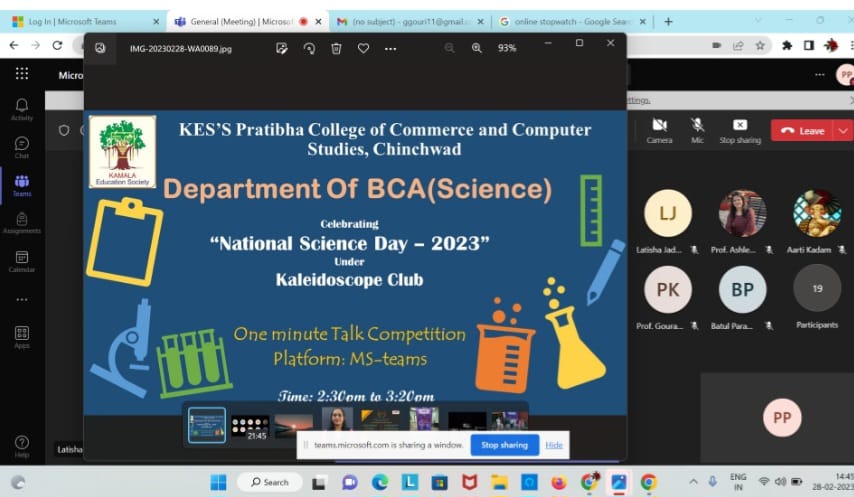Toggle the meeting Camera
The image size is (854, 497).
(659, 129)
